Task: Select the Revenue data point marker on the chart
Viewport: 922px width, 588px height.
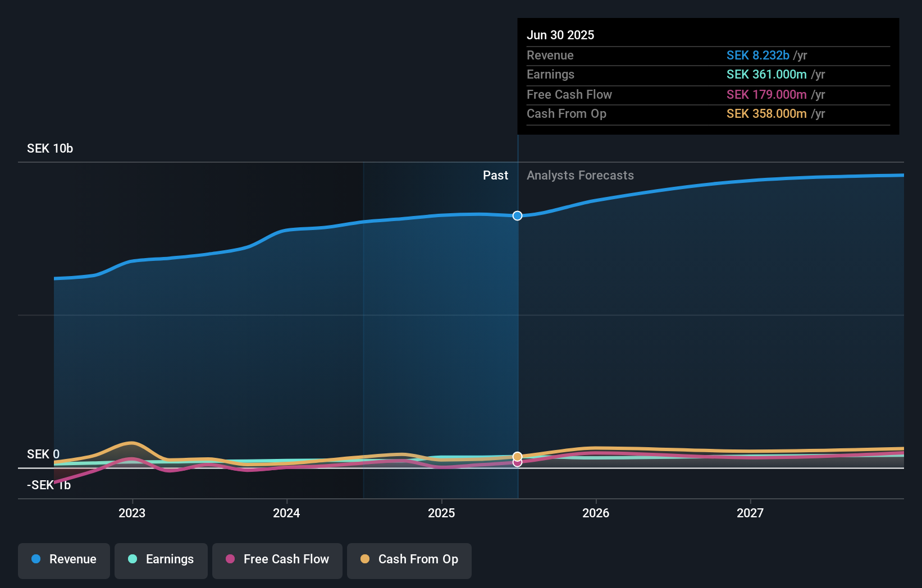Action: click(517, 215)
